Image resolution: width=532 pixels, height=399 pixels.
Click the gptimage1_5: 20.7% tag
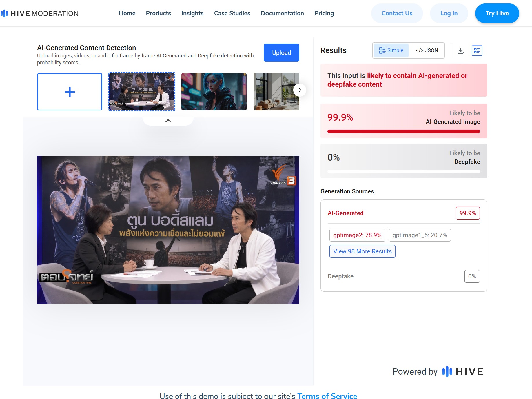[x=420, y=235]
